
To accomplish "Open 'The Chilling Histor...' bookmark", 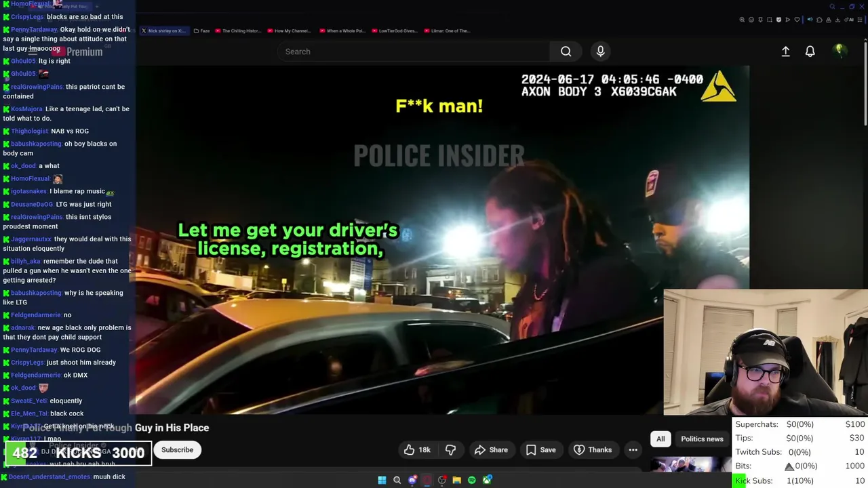I will [237, 30].
